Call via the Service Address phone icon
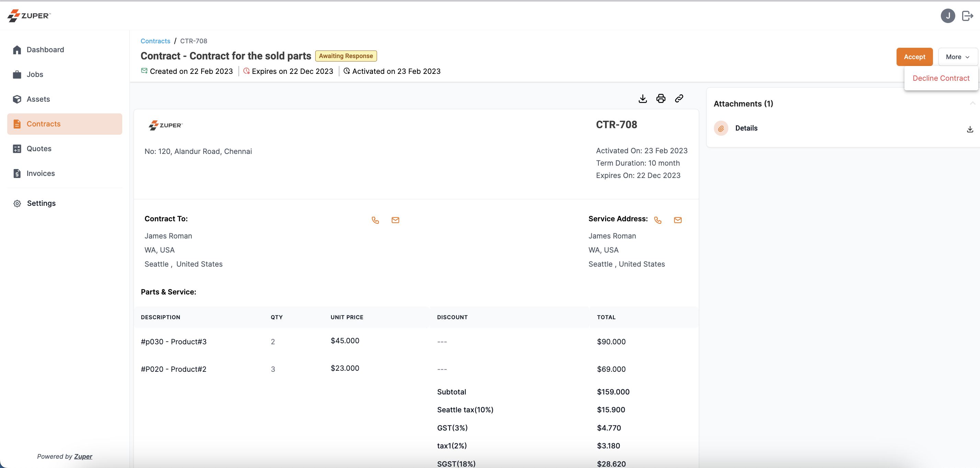The height and width of the screenshot is (468, 980). tap(658, 220)
